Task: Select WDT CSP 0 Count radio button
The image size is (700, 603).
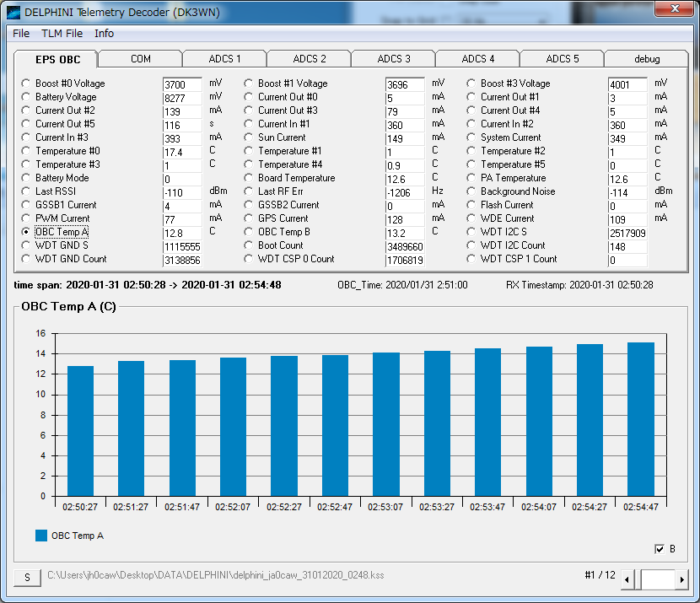Action: pos(249,259)
